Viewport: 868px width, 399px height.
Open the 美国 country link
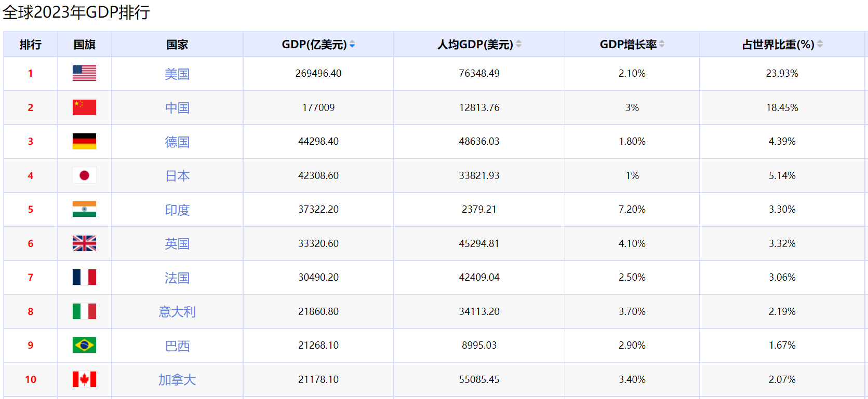coord(177,74)
